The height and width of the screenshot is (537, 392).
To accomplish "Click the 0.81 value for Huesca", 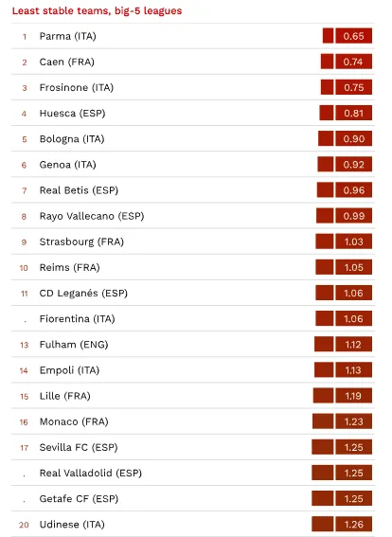I will [354, 113].
